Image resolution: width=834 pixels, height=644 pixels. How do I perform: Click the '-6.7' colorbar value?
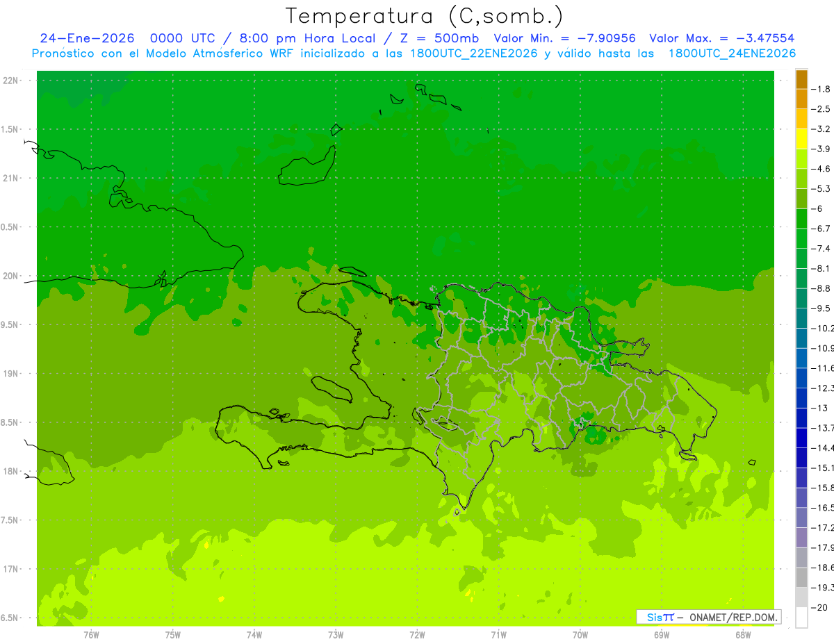point(821,229)
